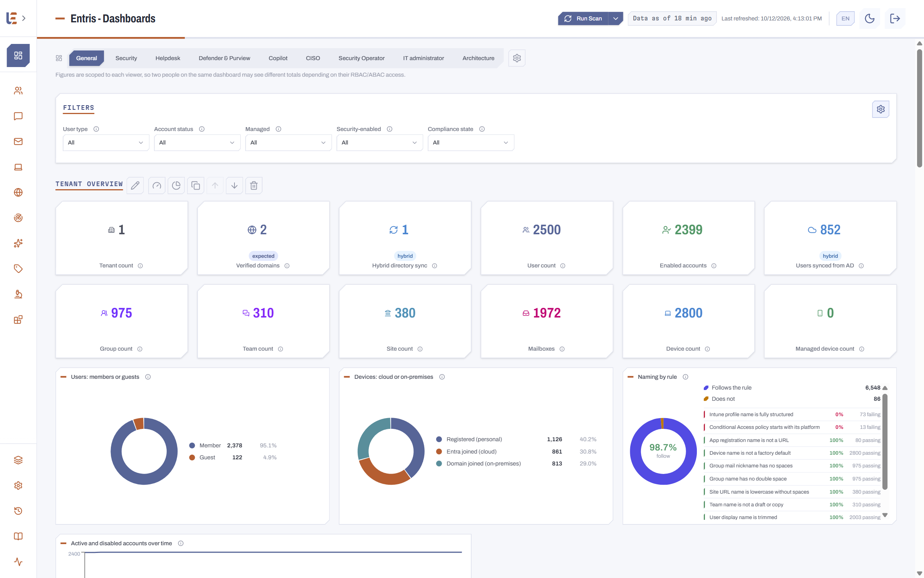Open the tag sidebar icon

coord(18,269)
